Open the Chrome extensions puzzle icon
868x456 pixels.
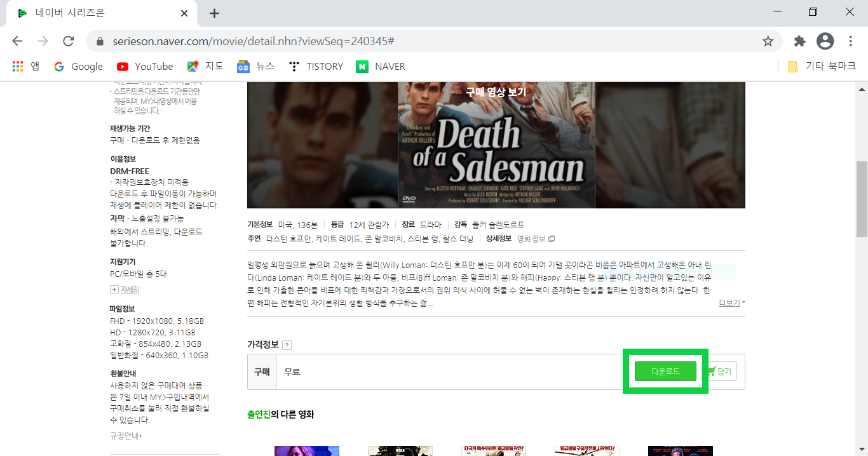coord(800,41)
